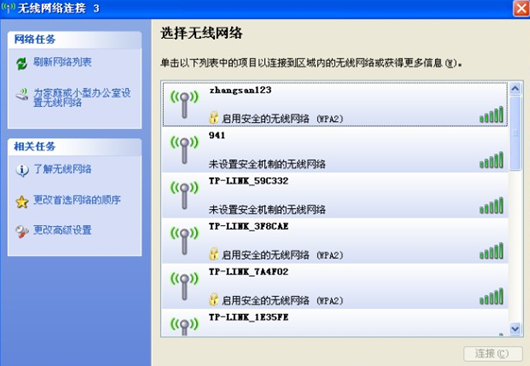Close the wireless network connection window

[521, 8]
